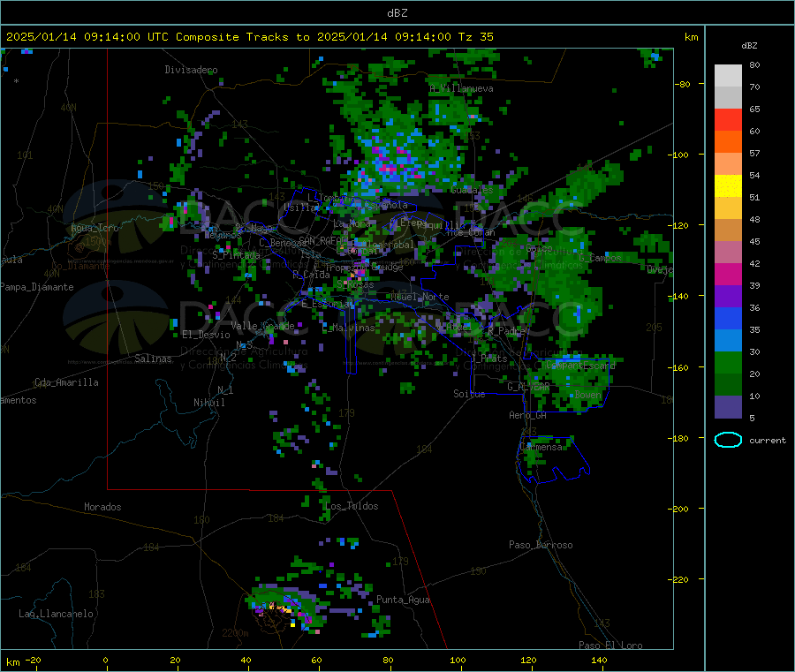795x672 pixels.
Task: Click the slate purple swatch above label 5
Action: pos(728,407)
